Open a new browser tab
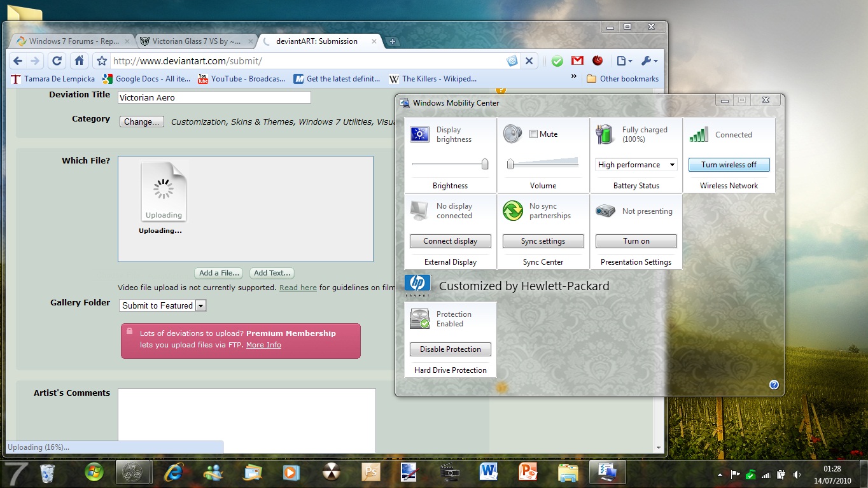Viewport: 868px width, 488px height. [x=393, y=41]
